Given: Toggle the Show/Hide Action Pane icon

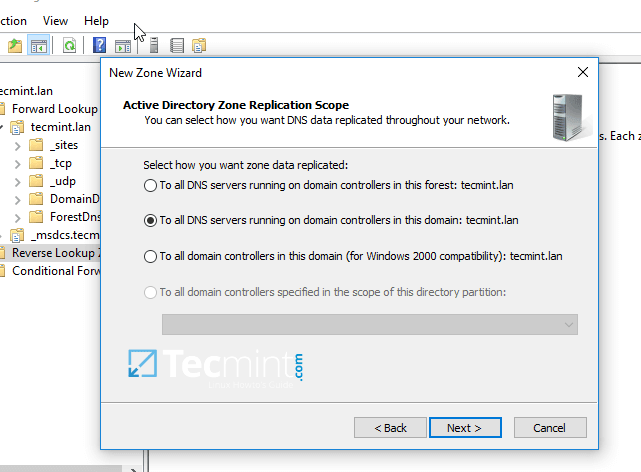Looking at the screenshot, I should 123,45.
